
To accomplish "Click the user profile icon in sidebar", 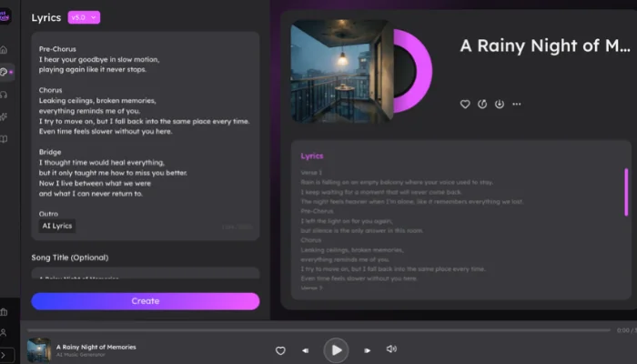I will (x=5, y=333).
